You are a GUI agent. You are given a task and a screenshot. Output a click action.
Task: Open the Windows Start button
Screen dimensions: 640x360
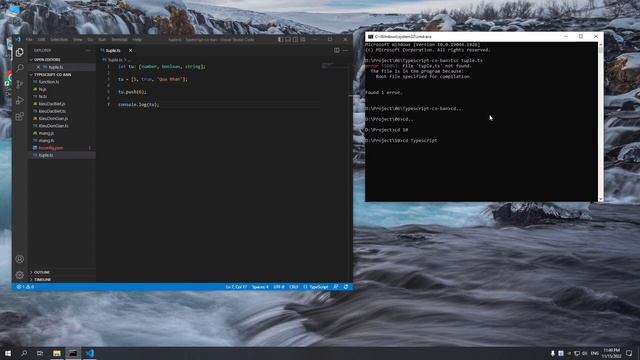tap(8, 353)
